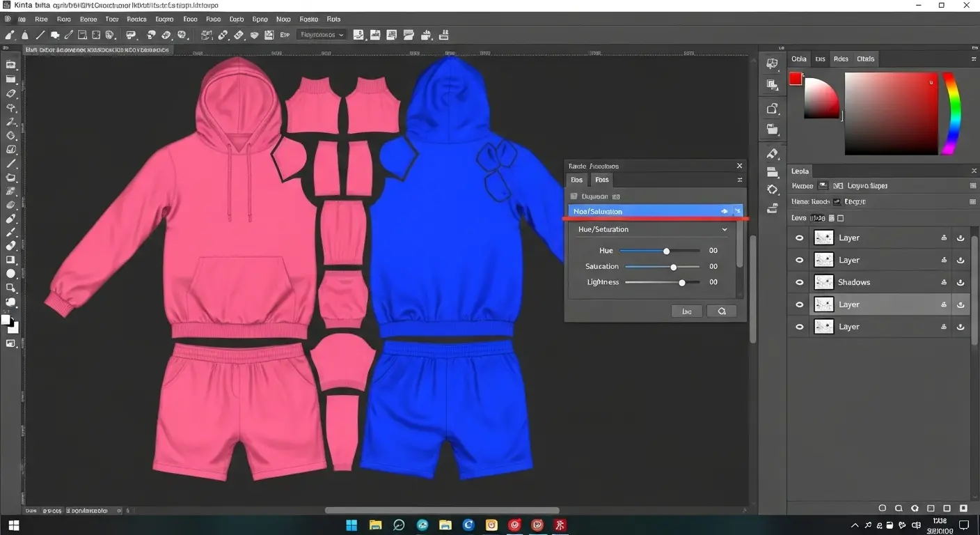Click the delete layer icon beside Shadows
980x535 pixels.
tap(961, 282)
